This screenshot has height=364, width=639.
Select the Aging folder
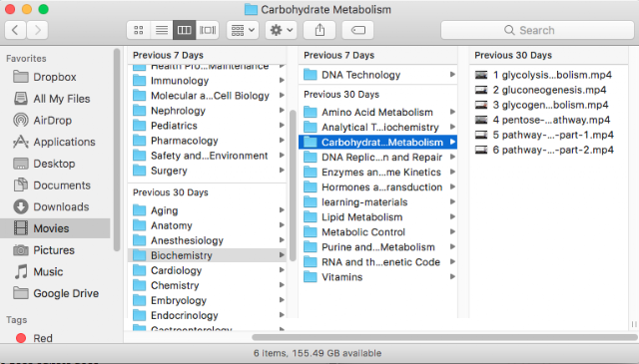[207, 210]
